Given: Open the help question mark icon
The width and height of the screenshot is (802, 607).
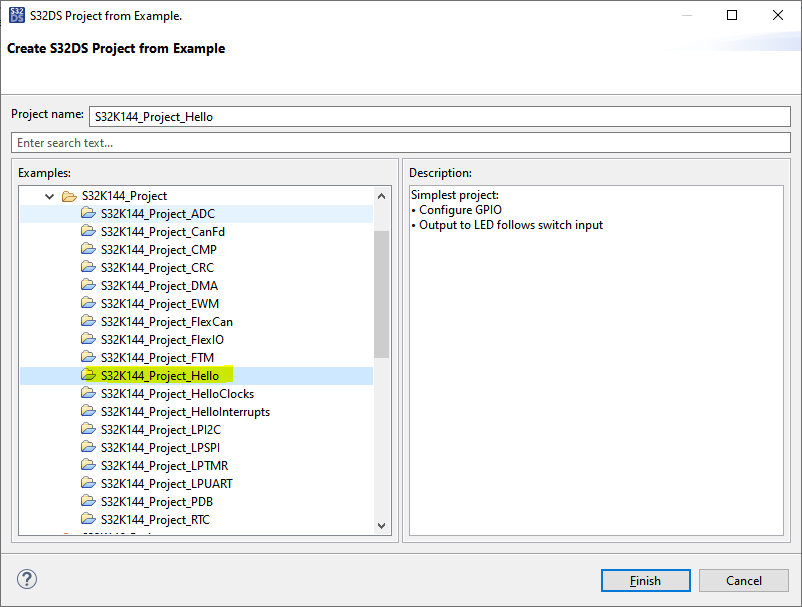Looking at the screenshot, I should point(27,579).
